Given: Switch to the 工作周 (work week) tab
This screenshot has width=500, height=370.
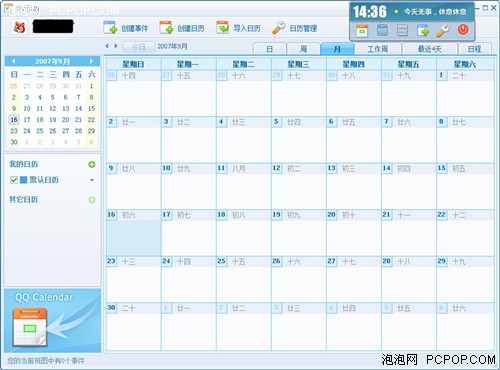Looking at the screenshot, I should pyautogui.click(x=378, y=49).
